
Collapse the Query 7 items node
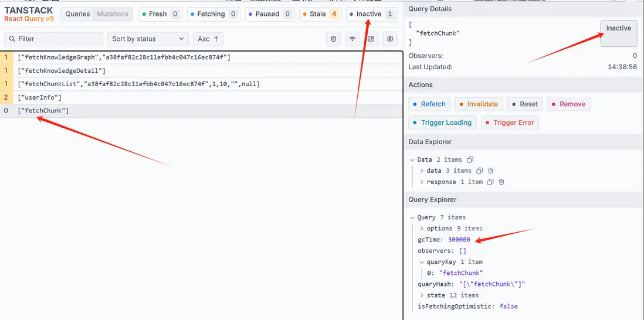coord(412,217)
